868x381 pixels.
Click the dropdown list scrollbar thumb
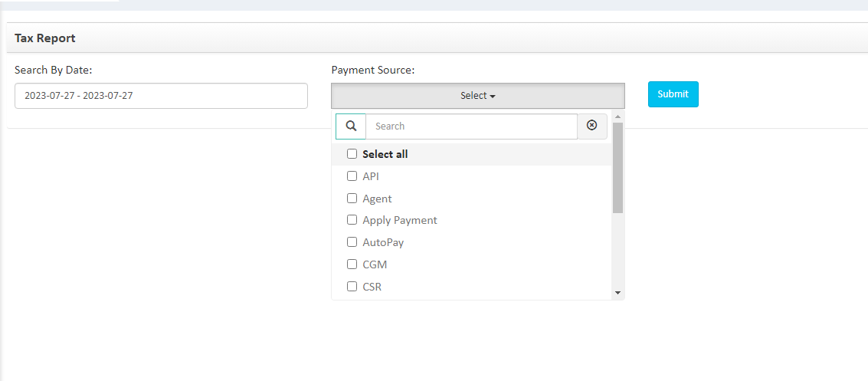tap(617, 167)
